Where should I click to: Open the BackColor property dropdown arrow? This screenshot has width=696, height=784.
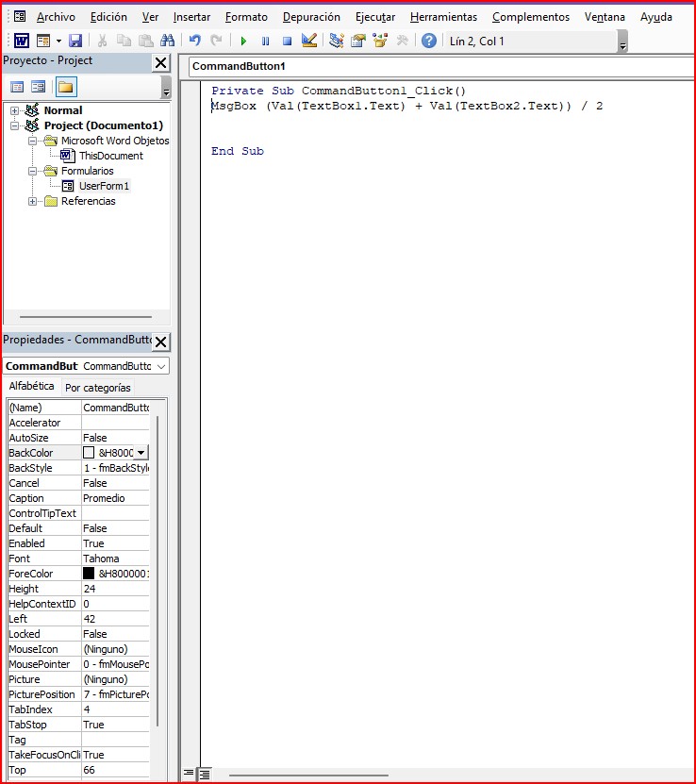pyautogui.click(x=141, y=453)
